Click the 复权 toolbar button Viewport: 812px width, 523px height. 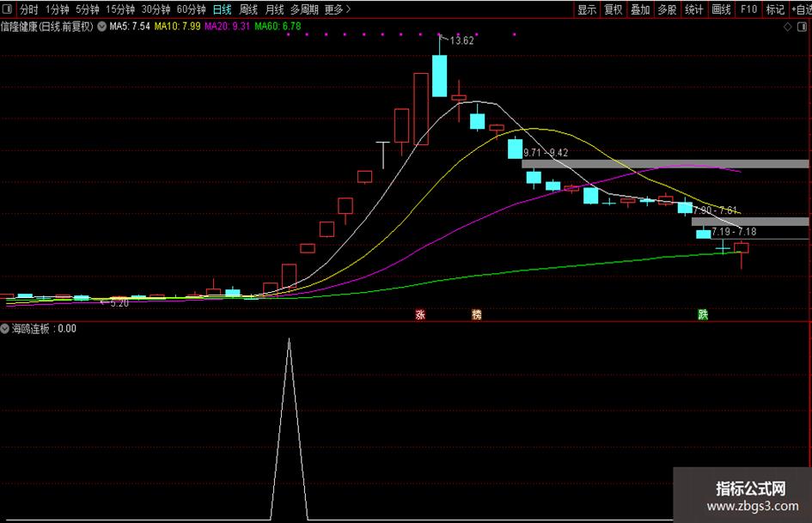[614, 9]
